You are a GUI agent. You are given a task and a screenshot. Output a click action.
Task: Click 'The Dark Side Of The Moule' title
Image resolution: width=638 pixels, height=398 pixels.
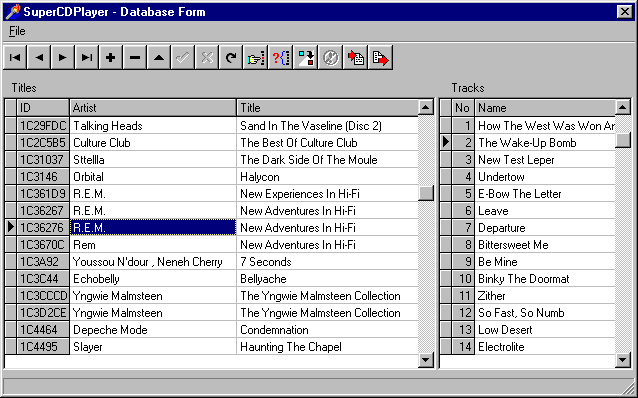tap(327, 160)
